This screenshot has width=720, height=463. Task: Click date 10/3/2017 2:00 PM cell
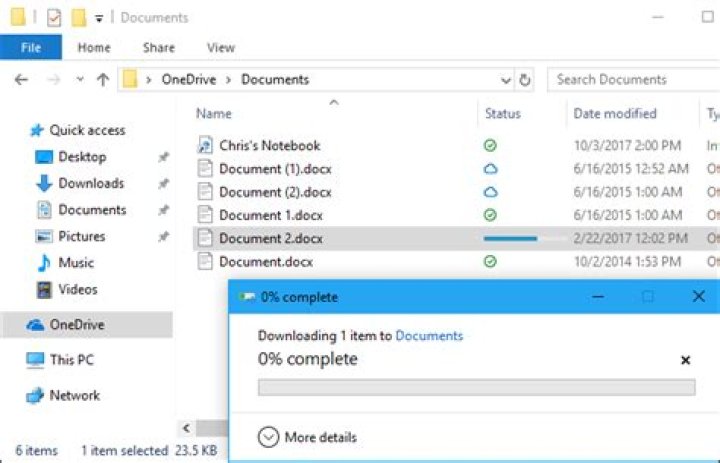click(x=627, y=146)
